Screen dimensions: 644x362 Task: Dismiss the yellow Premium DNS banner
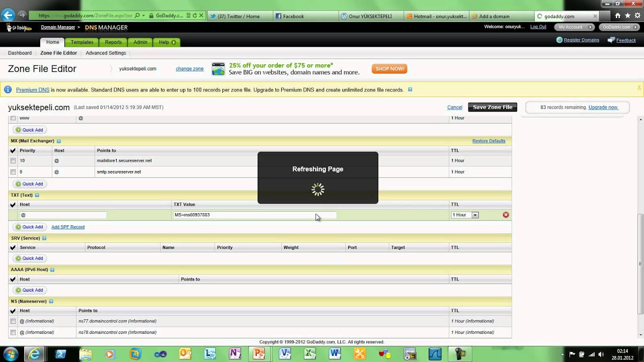tap(639, 87)
